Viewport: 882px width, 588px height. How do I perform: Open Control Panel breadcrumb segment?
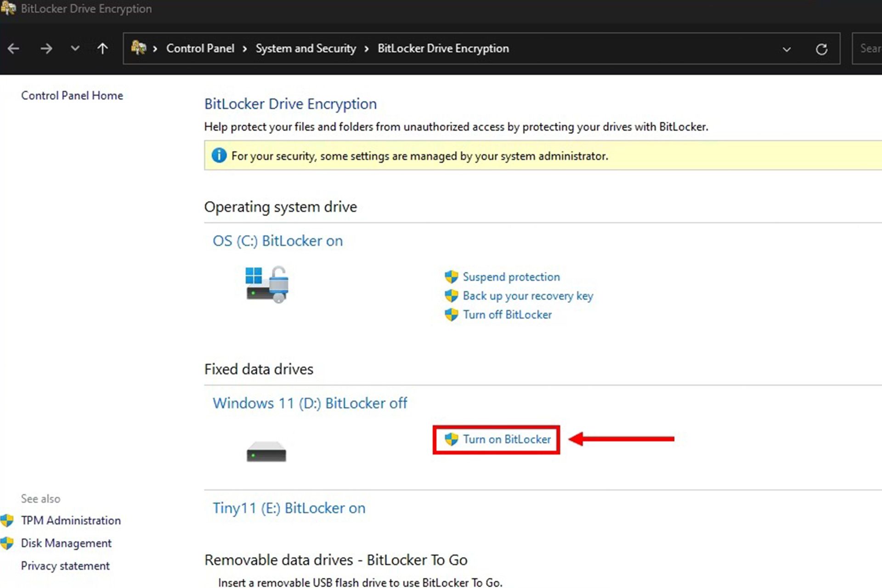[x=200, y=48]
